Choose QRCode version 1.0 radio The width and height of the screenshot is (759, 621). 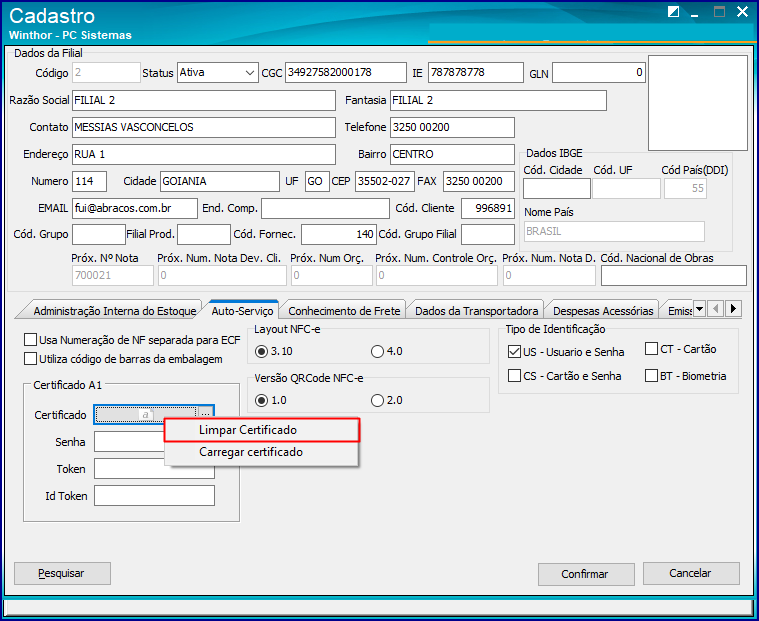pos(261,400)
